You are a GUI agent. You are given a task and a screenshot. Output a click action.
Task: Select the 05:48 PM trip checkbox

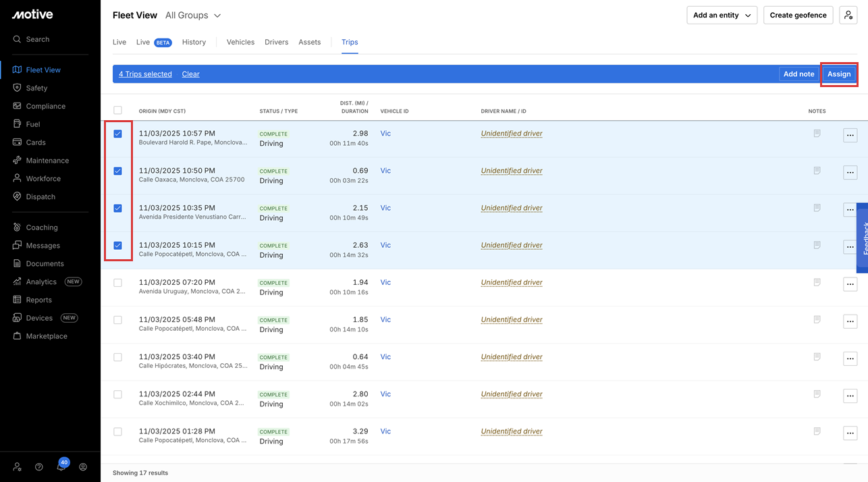(x=118, y=320)
